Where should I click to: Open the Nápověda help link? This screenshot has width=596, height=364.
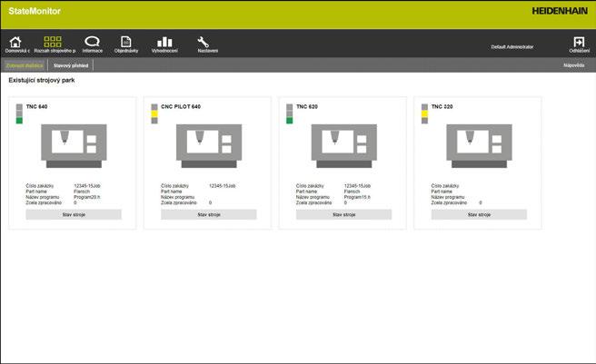click(x=574, y=65)
